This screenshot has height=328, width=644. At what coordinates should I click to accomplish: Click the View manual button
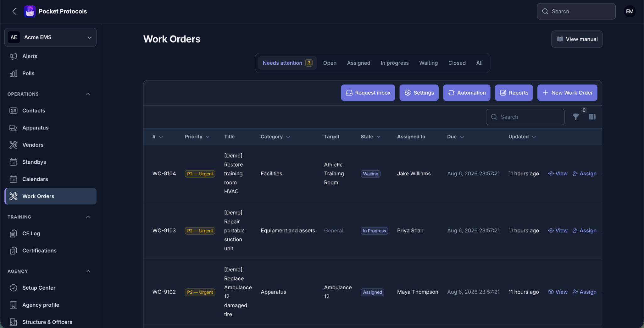577,39
